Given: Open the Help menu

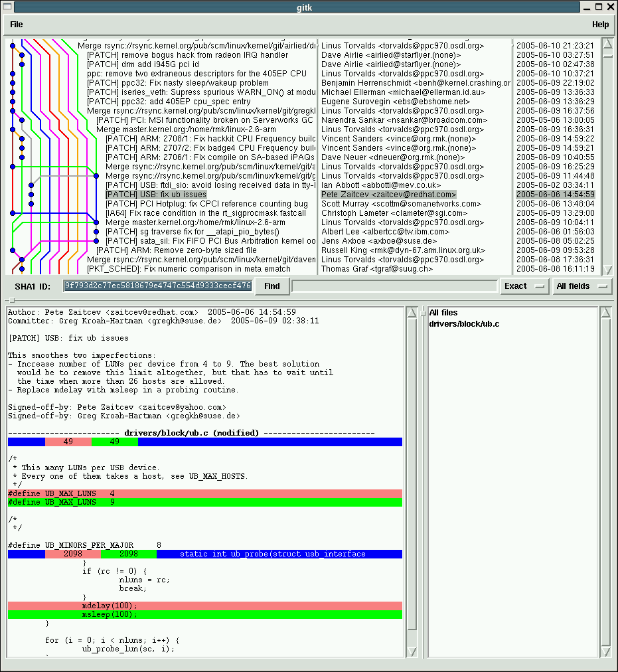Looking at the screenshot, I should click(599, 24).
